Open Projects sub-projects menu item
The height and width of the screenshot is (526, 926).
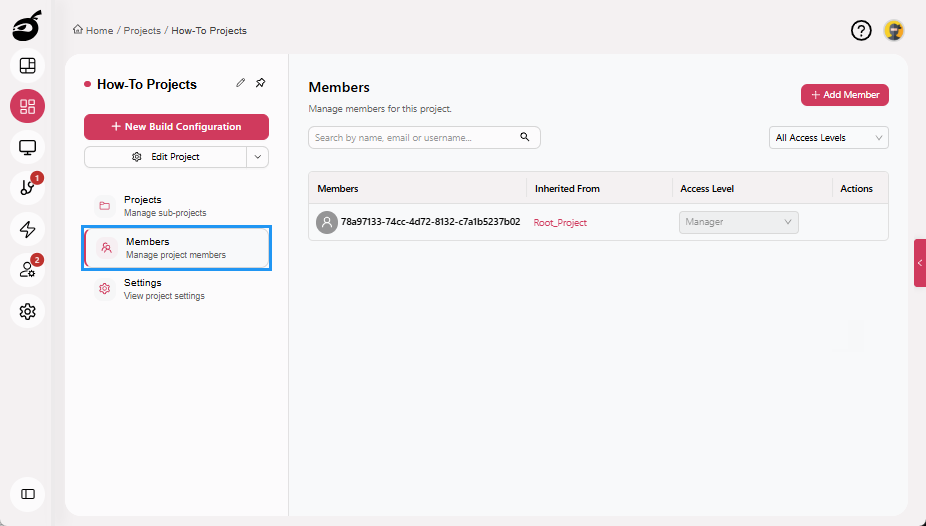pyautogui.click(x=177, y=206)
